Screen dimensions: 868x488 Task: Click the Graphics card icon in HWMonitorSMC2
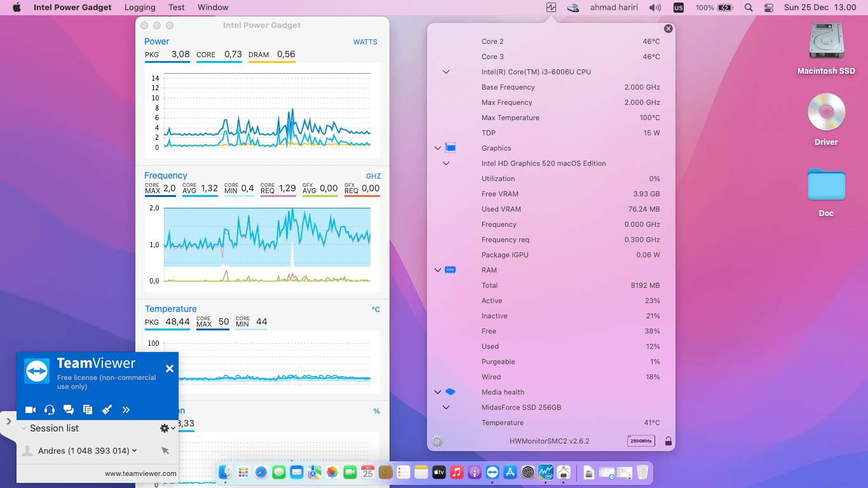click(x=451, y=148)
